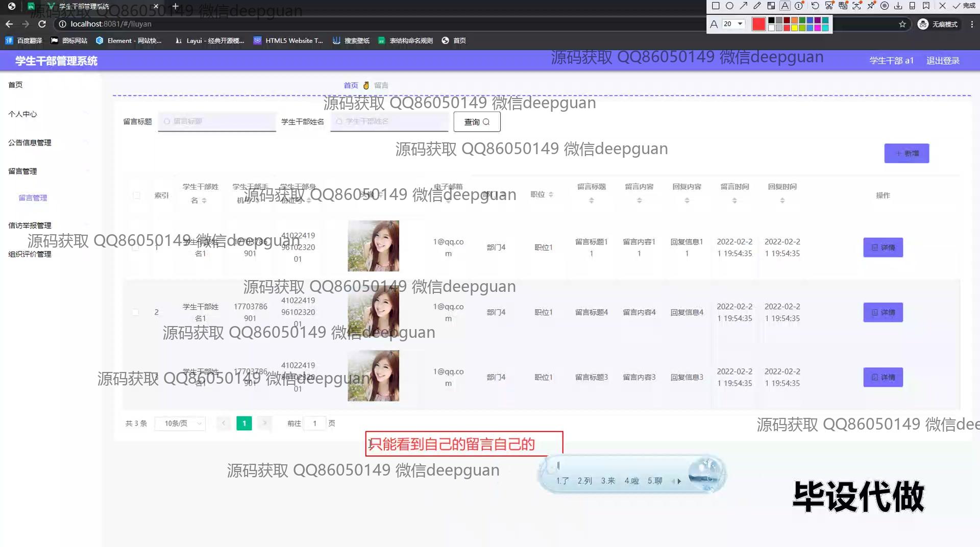
Task: Bookmark this page with the star icon
Action: [902, 24]
